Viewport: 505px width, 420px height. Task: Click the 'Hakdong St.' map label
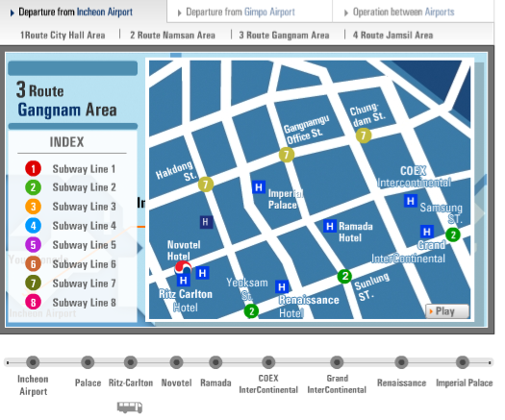pos(176,170)
